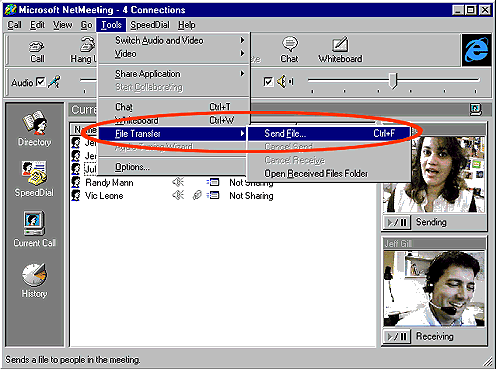496x369 pixels.
Task: Click the speaker volume icon
Action: [x=283, y=82]
